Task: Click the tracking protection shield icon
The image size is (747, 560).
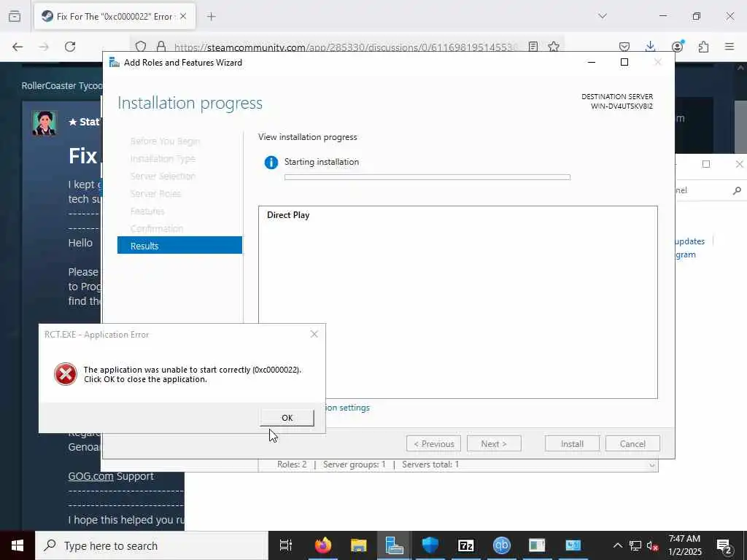Action: coord(141,47)
